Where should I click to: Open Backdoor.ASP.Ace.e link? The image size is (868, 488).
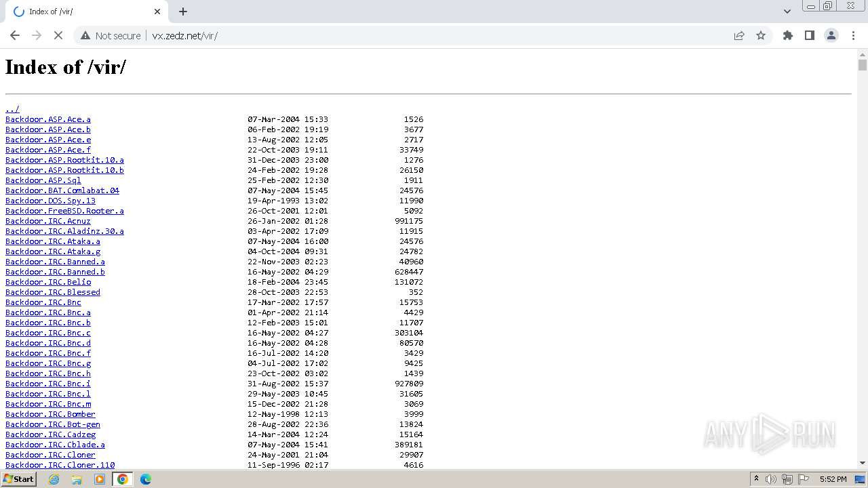click(48, 140)
